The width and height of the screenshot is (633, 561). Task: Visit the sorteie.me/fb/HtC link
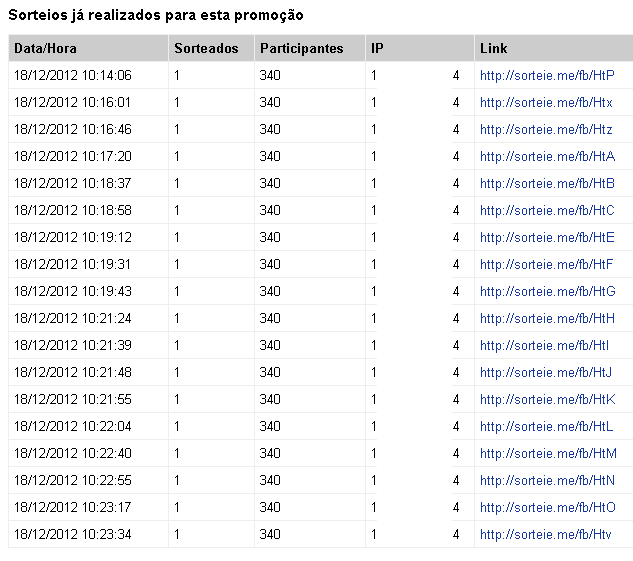pyautogui.click(x=547, y=210)
